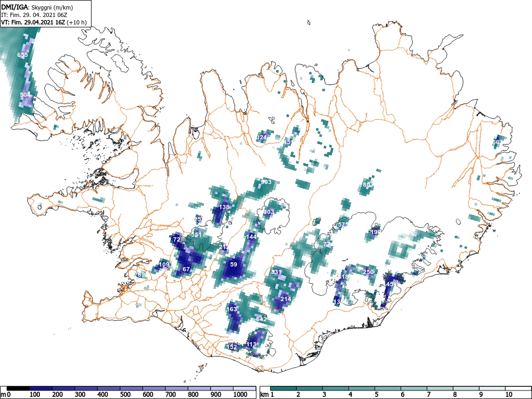Click the visibility value '551' on the map
This screenshot has height=399, width=532.
coord(196,235)
